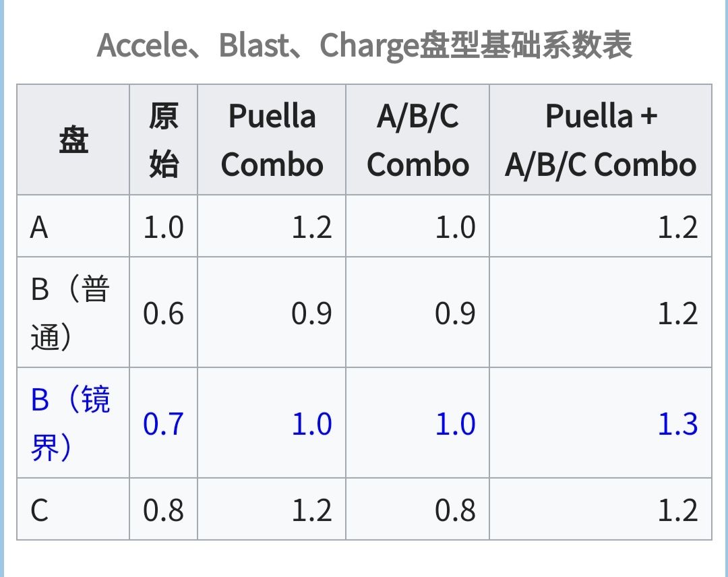The height and width of the screenshot is (577, 728).
Task: Open the blue "B（镜界）" link
Action: coord(70,423)
